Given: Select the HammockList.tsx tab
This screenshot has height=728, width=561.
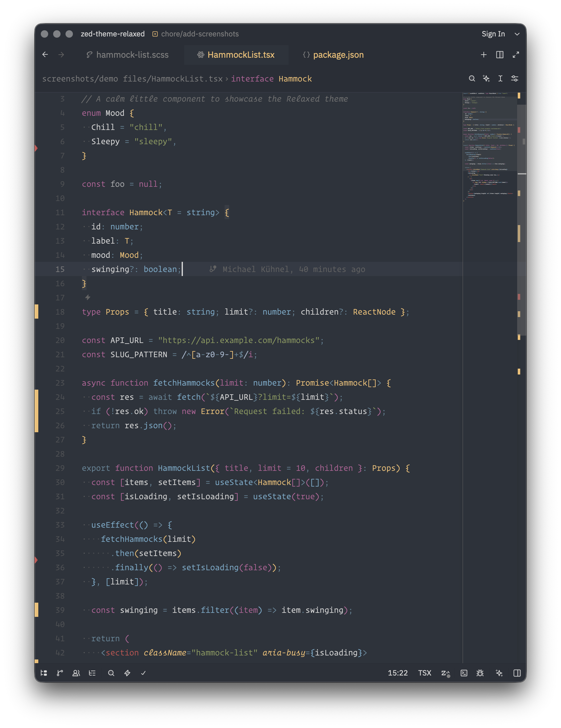Looking at the screenshot, I should [x=236, y=55].
